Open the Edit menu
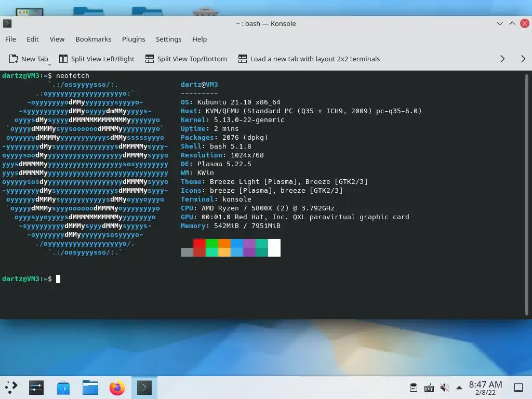 coord(33,39)
